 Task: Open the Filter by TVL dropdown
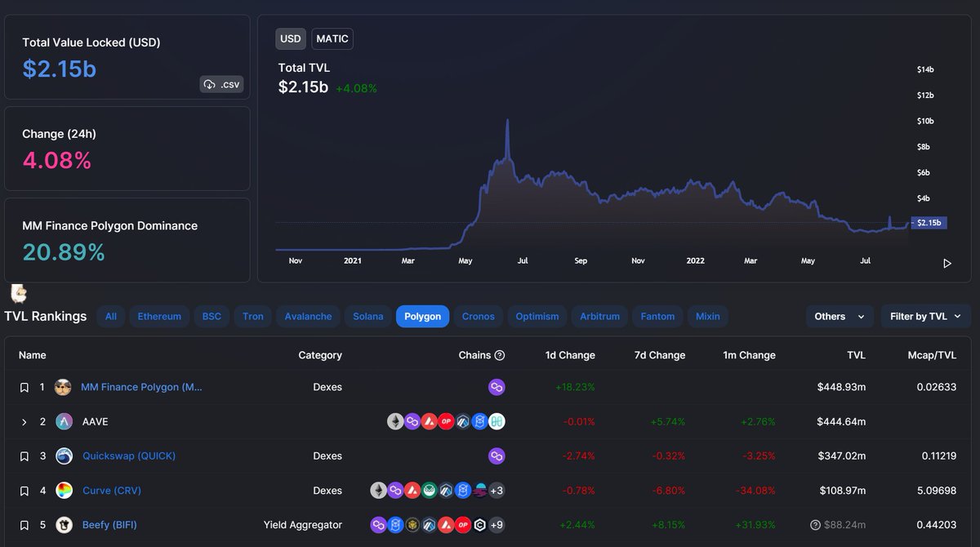coord(926,316)
